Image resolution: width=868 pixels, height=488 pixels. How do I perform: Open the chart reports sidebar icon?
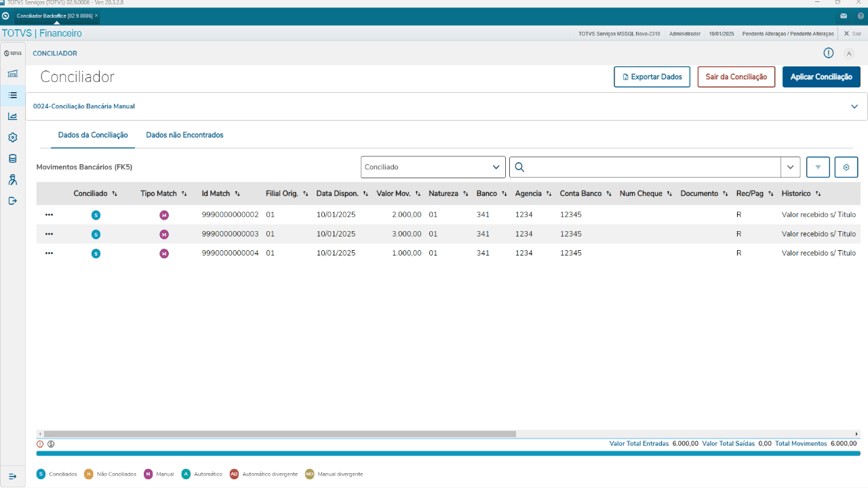pyautogui.click(x=12, y=116)
